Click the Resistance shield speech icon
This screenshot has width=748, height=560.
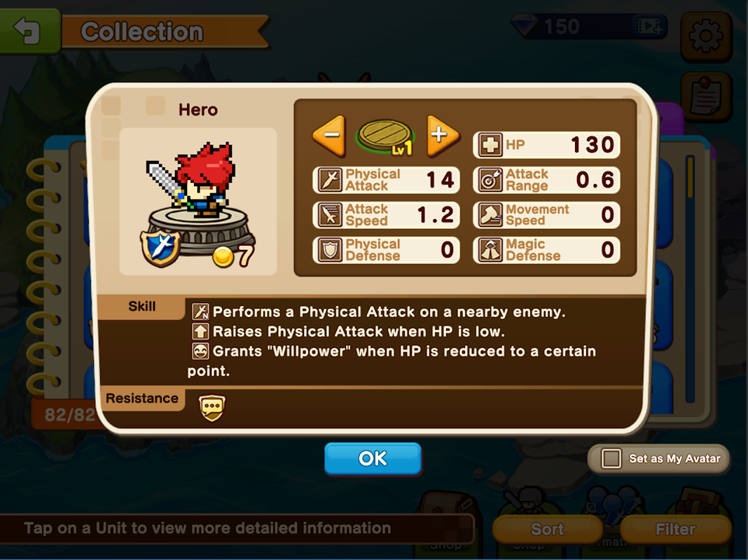212,408
